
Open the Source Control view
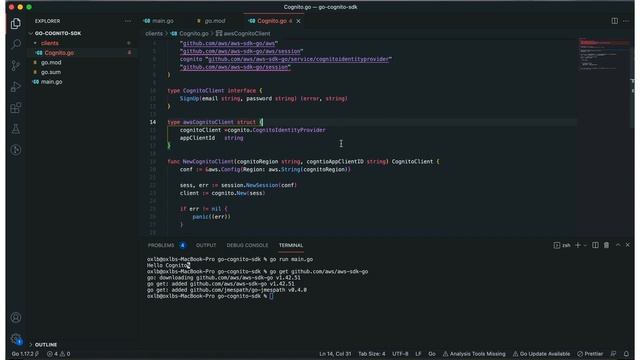pyautogui.click(x=16, y=65)
